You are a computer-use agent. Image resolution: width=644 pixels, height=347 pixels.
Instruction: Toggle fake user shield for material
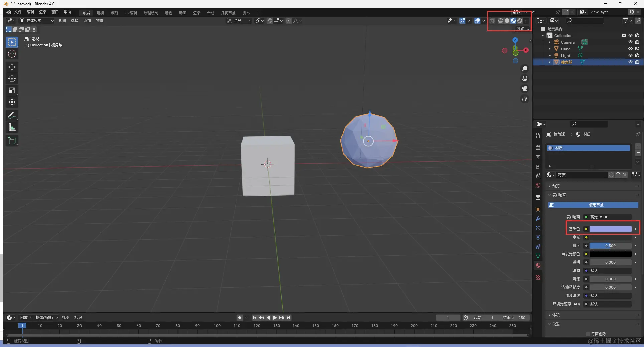coord(611,175)
